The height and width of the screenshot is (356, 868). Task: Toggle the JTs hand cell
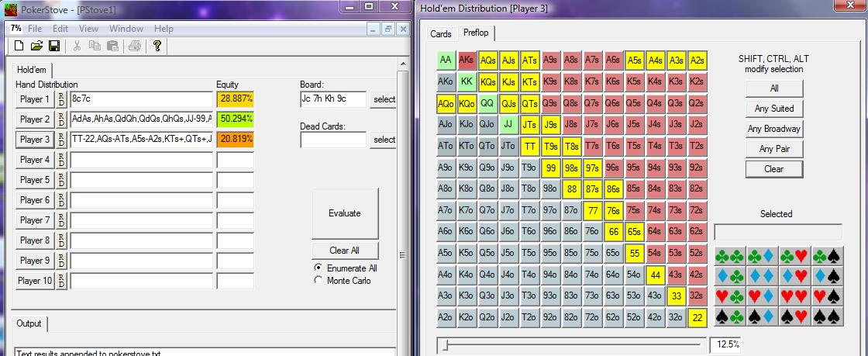point(530,125)
